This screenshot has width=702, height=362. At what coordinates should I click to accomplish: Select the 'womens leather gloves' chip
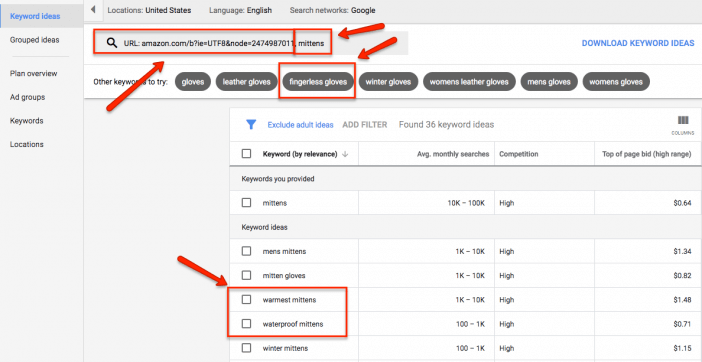(469, 82)
